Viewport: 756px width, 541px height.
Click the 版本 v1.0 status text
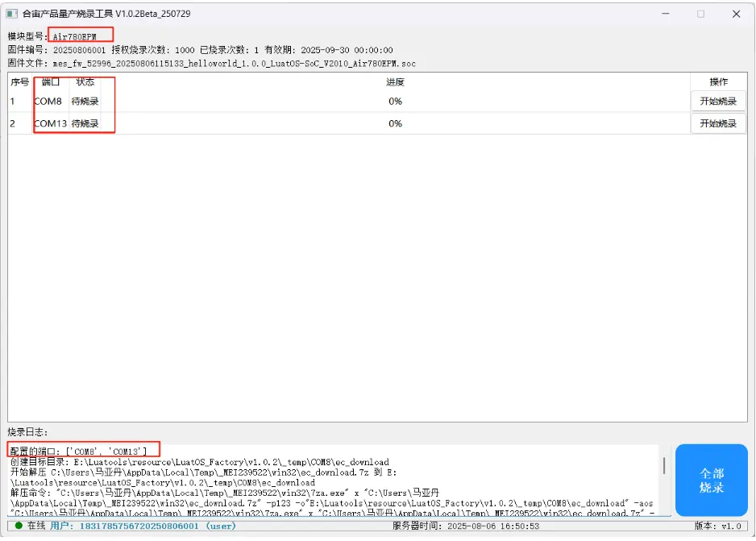point(718,526)
